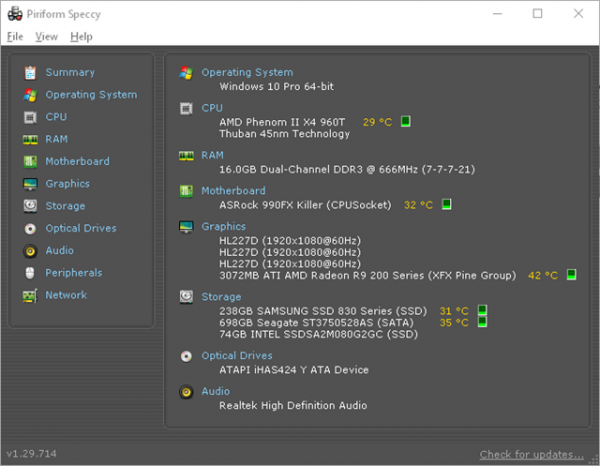Click the RAM stick icon in sidebar

[30, 140]
